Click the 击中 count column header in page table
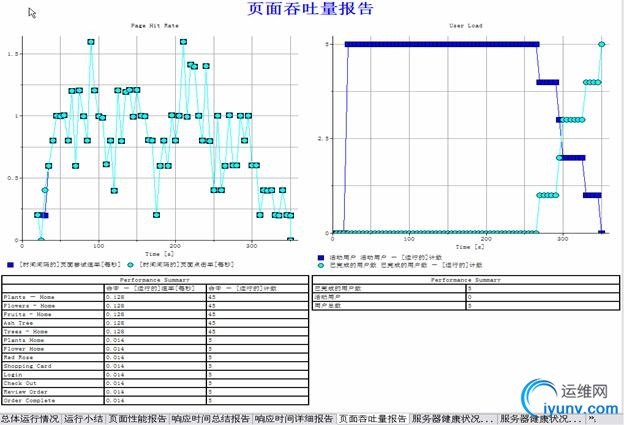 coord(242,288)
